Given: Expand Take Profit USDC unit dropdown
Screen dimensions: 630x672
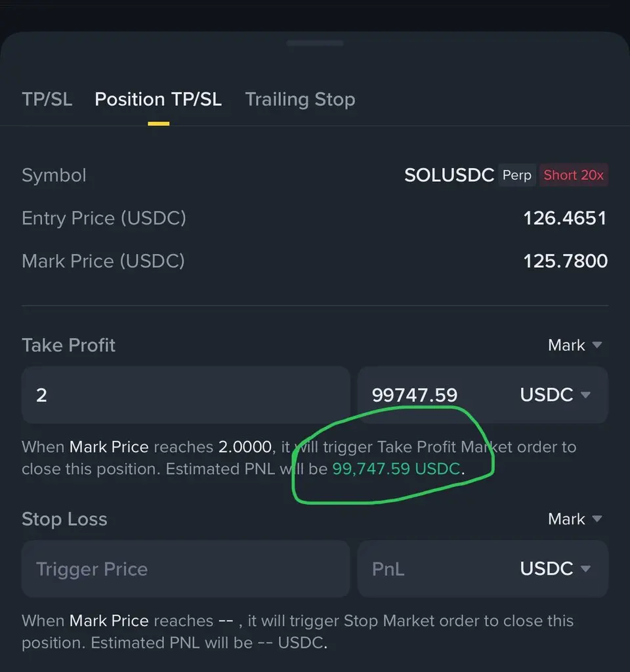Looking at the screenshot, I should tap(555, 395).
